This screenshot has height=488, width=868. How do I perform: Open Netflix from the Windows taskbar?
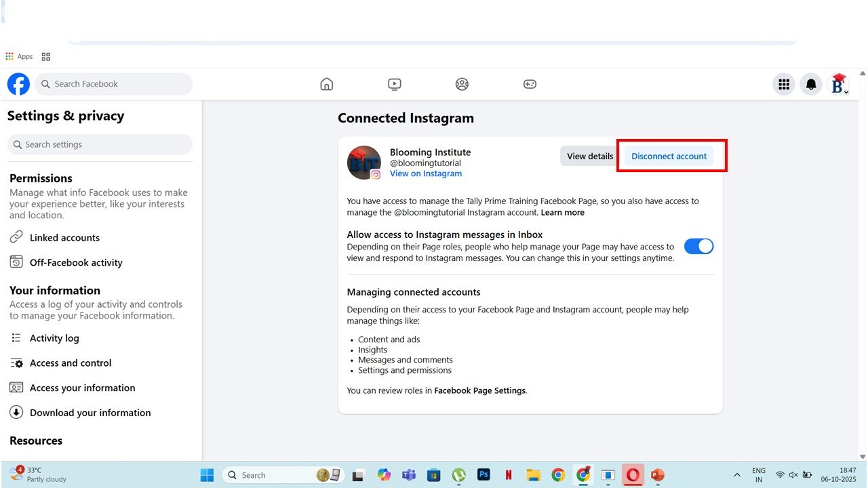[509, 475]
